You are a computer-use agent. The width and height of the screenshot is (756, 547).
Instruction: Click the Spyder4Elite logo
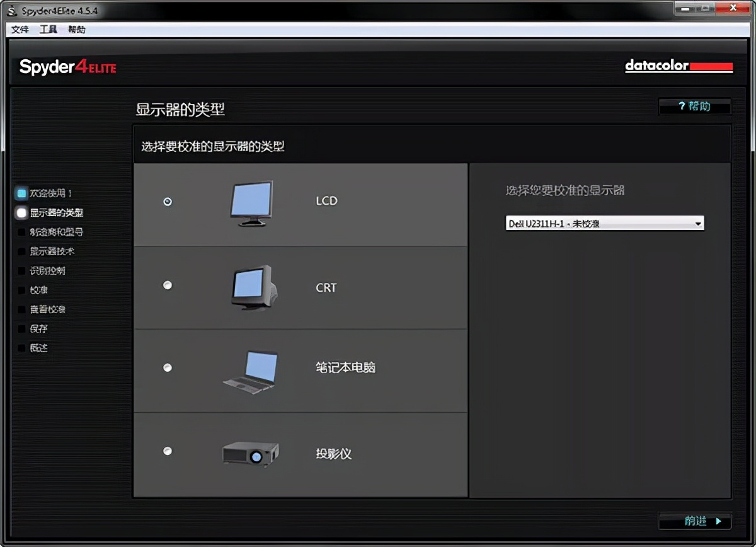[x=66, y=66]
